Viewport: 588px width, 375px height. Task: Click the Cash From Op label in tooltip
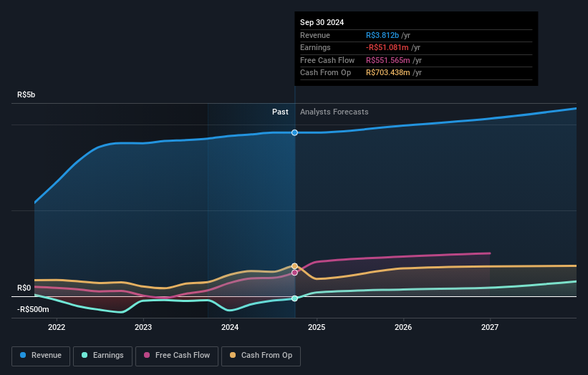tap(325, 73)
